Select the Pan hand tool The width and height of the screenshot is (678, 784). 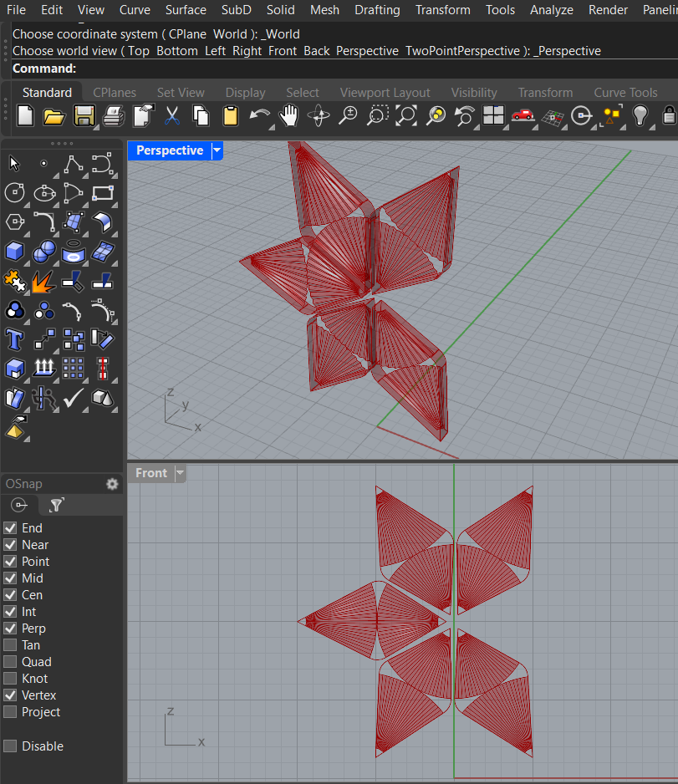tap(289, 116)
